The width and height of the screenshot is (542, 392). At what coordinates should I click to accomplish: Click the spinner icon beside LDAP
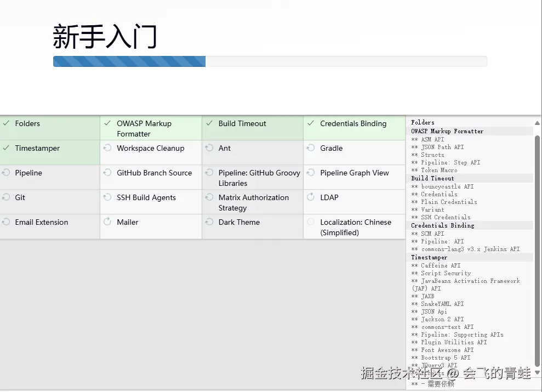click(x=311, y=197)
